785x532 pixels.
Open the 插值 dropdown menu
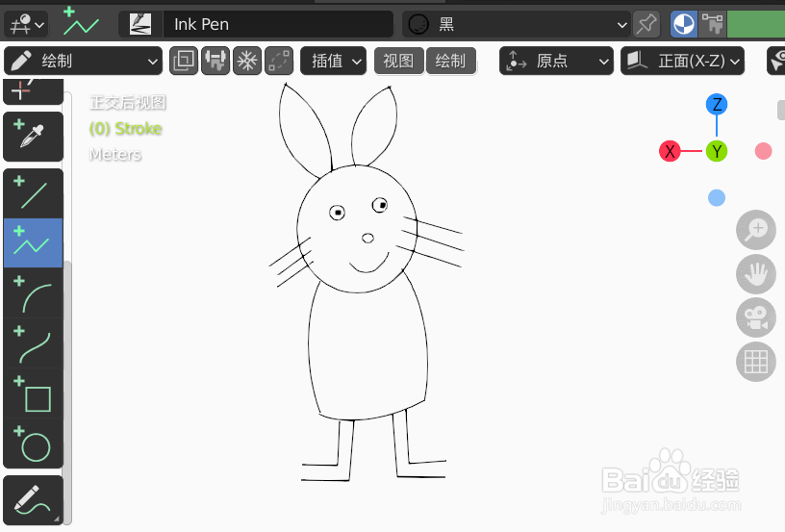pos(334,61)
